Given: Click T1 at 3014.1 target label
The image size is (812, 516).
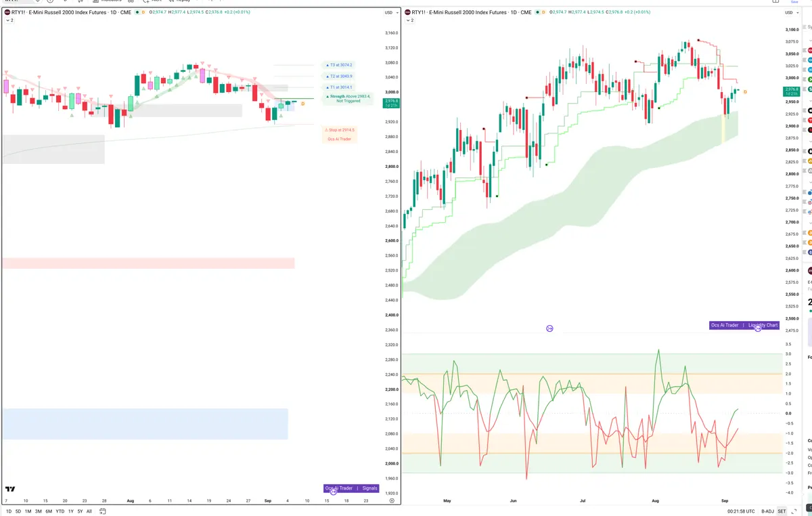Looking at the screenshot, I should 338,87.
